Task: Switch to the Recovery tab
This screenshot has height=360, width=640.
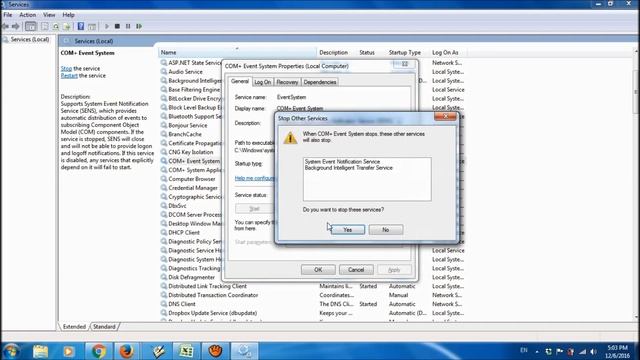Action: click(x=287, y=82)
